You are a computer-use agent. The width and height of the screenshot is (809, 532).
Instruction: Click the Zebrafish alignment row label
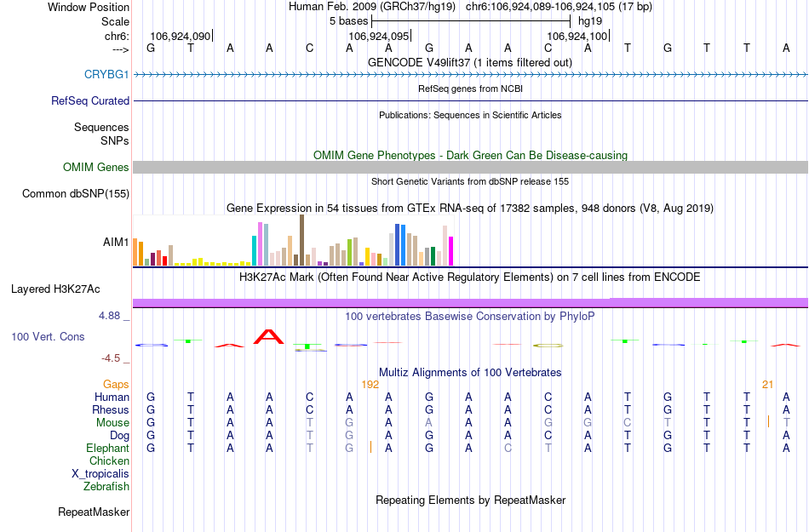coord(106,486)
